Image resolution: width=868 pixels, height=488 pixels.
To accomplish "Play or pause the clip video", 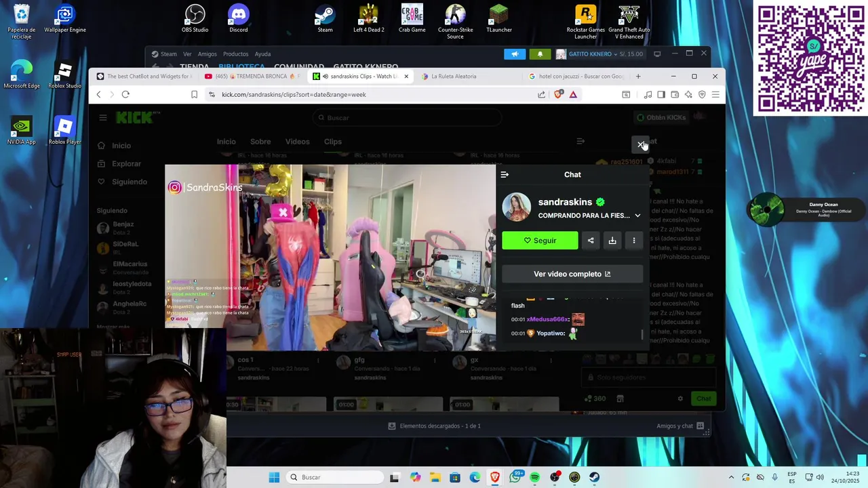I will coord(330,258).
